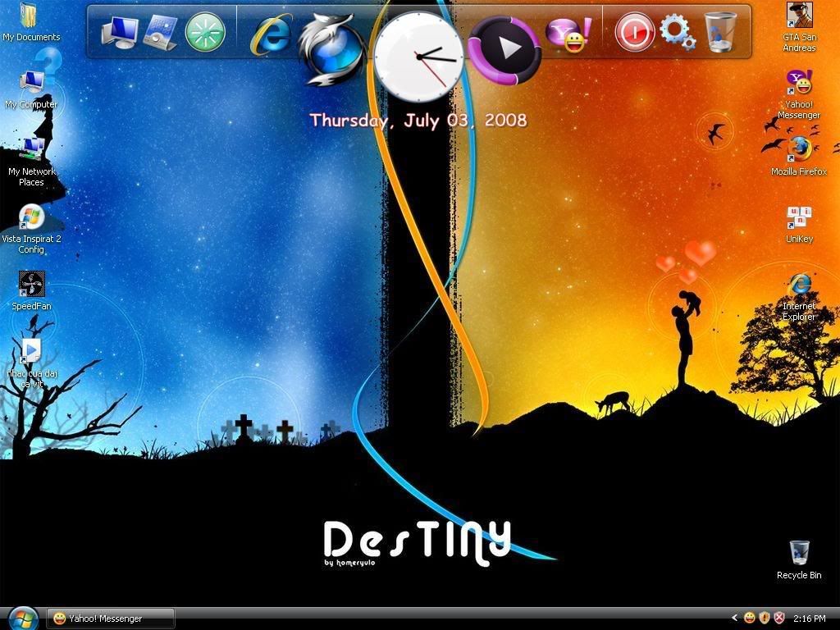Open the Recycle Bin on the desktop
This screenshot has width=840, height=630.
[799, 559]
